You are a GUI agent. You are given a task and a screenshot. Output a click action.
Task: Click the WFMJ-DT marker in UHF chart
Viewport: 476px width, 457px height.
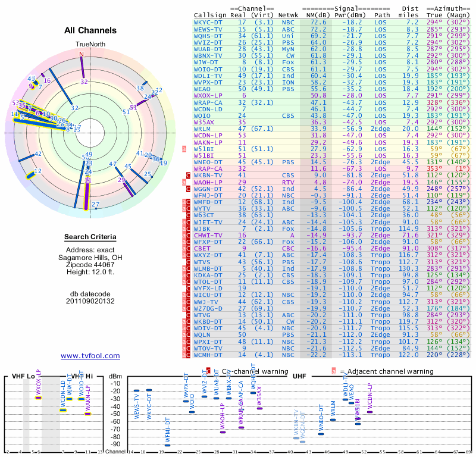168,445
